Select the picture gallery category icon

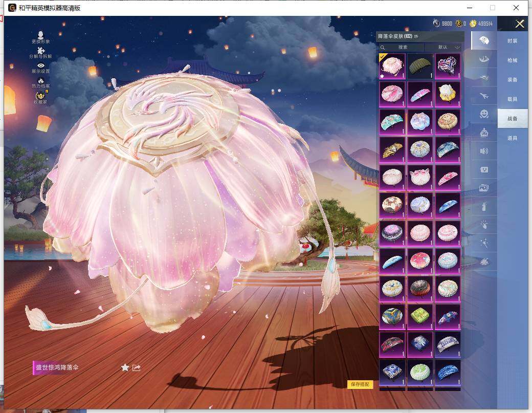(484, 188)
